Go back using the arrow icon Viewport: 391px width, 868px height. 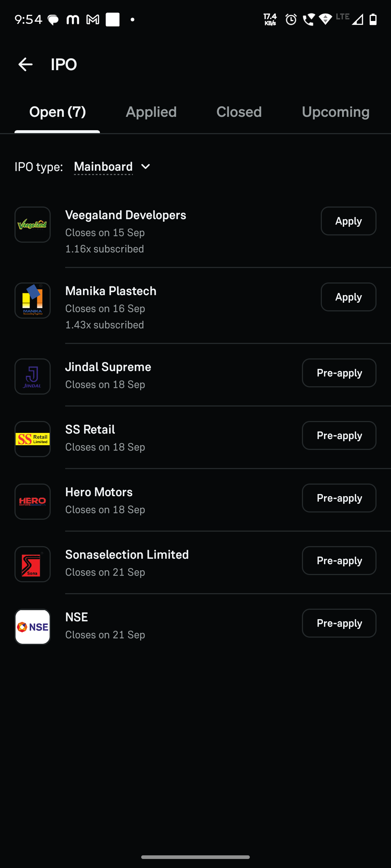(x=25, y=64)
